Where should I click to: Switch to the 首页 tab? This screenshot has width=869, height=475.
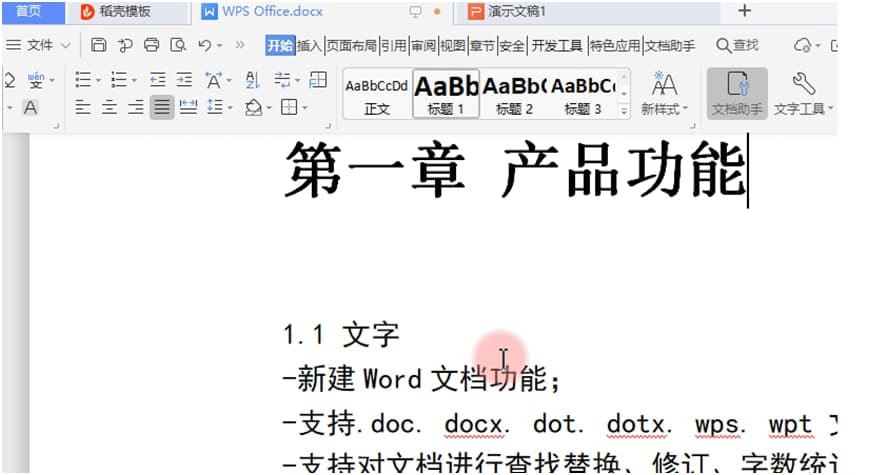tap(33, 12)
